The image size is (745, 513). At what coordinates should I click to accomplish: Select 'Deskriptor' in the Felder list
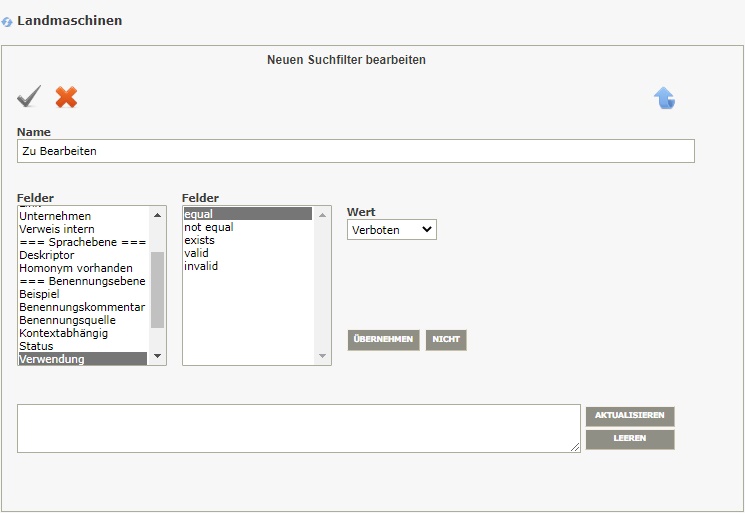pos(46,255)
